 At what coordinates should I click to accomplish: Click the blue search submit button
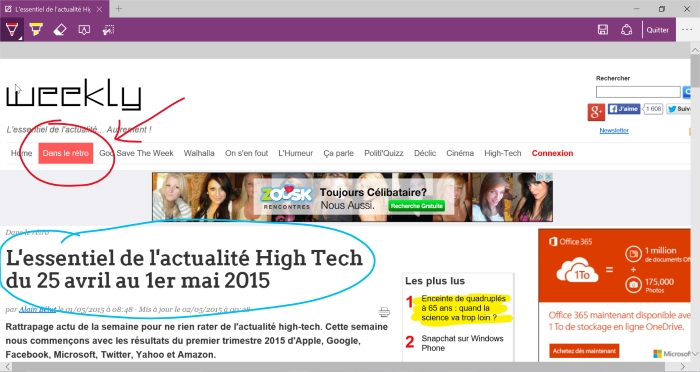point(687,92)
